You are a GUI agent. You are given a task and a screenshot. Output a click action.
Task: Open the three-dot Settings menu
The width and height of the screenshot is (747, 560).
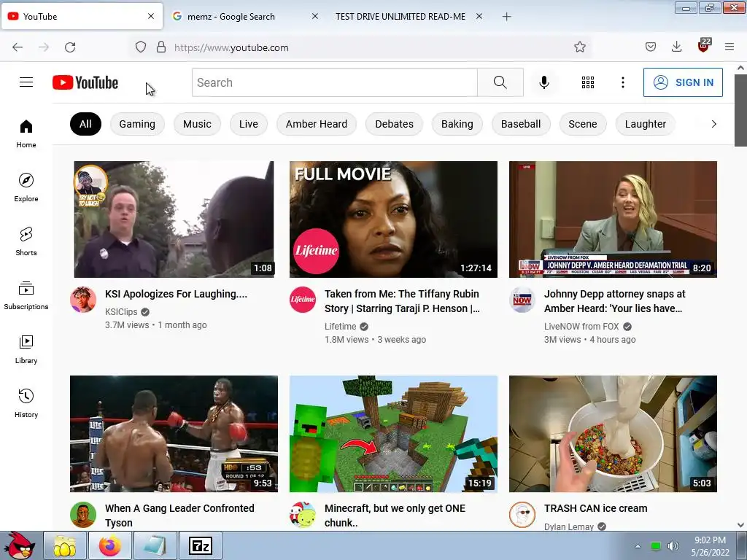click(x=623, y=82)
